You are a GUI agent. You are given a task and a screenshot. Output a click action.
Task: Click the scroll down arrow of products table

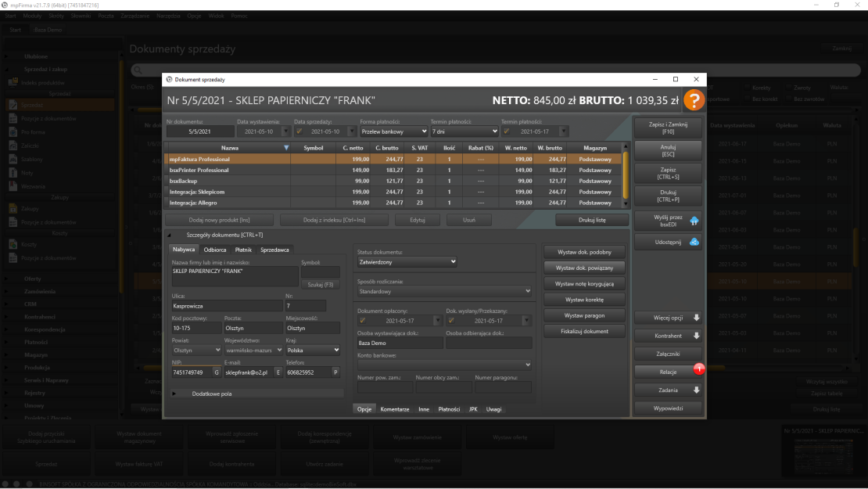[626, 203]
